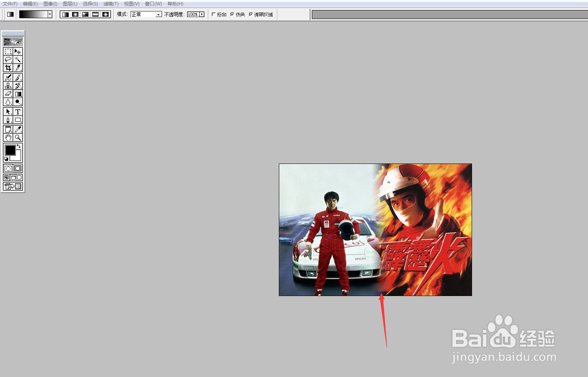Click the movie poster image canvas
The image size is (588, 377).
(x=375, y=230)
